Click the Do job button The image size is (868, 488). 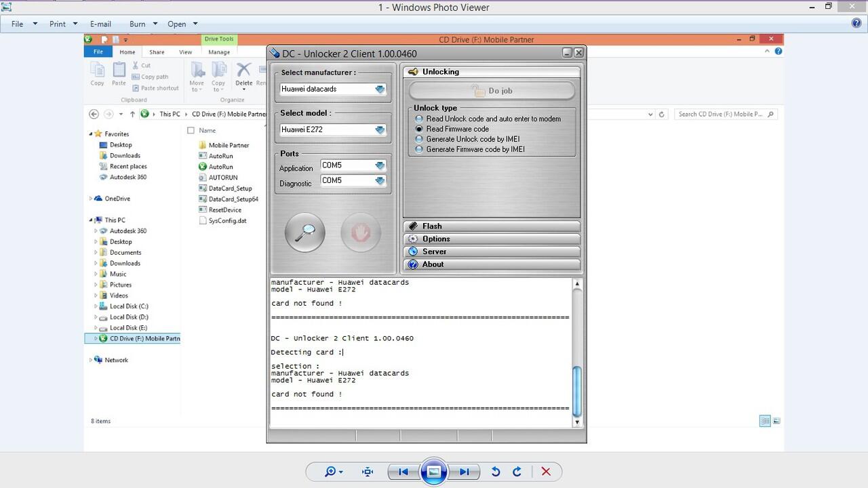[x=492, y=91]
